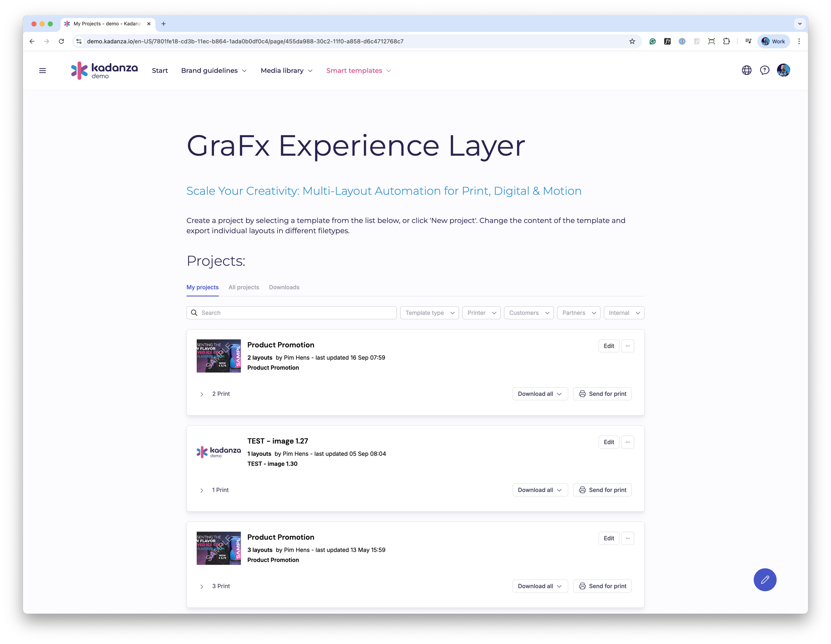This screenshot has height=644, width=831.
Task: Bookmark this page with the star icon
Action: [x=632, y=42]
